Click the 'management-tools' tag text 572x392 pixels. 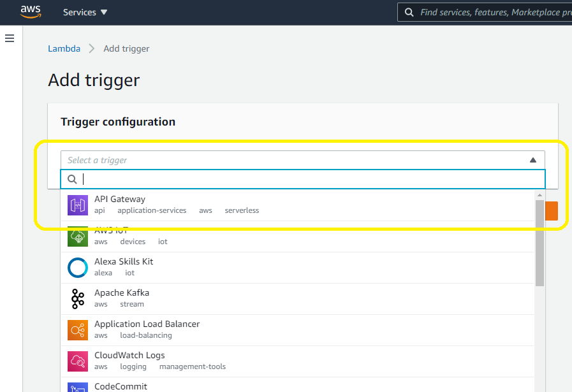pyautogui.click(x=193, y=367)
